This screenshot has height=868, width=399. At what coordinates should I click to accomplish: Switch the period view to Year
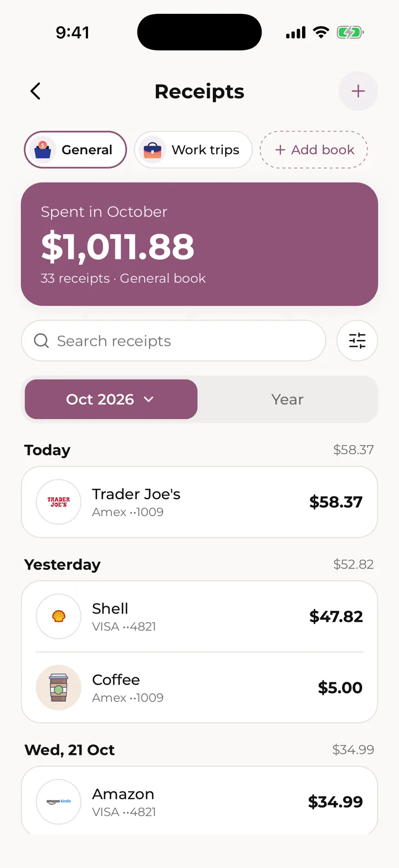point(288,399)
